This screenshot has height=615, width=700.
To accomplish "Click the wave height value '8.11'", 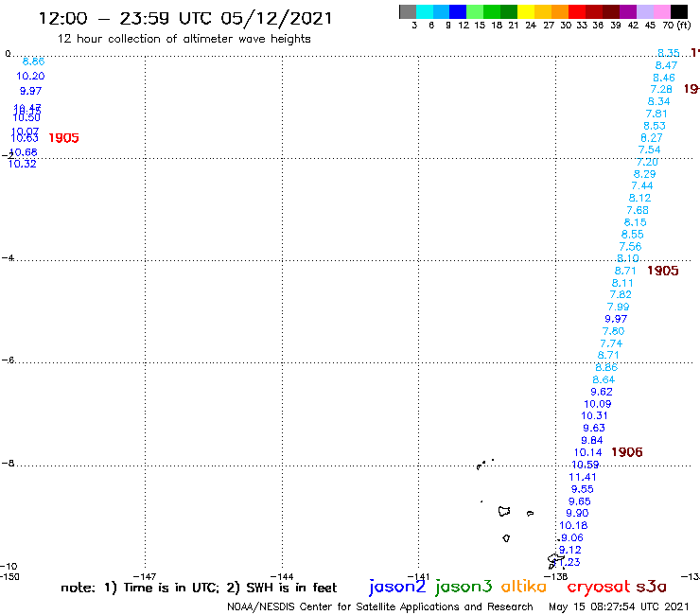I will [622, 283].
